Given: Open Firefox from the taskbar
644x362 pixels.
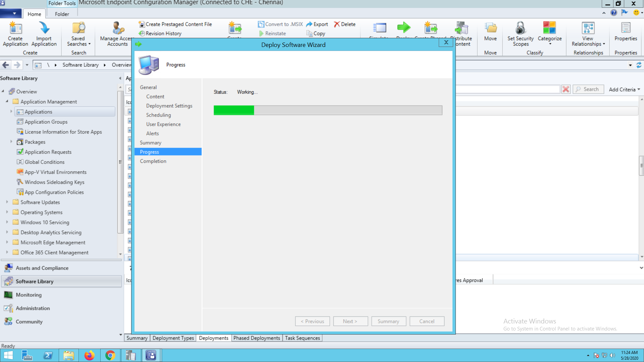Looking at the screenshot, I should [89, 355].
